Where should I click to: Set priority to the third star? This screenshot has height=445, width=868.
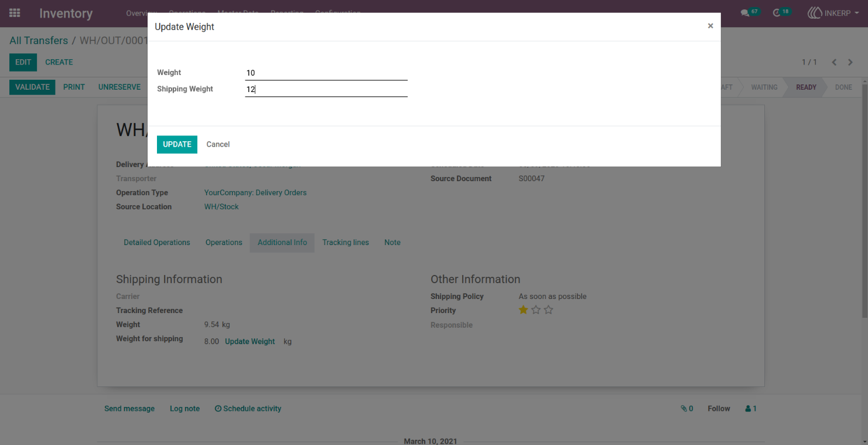(548, 310)
